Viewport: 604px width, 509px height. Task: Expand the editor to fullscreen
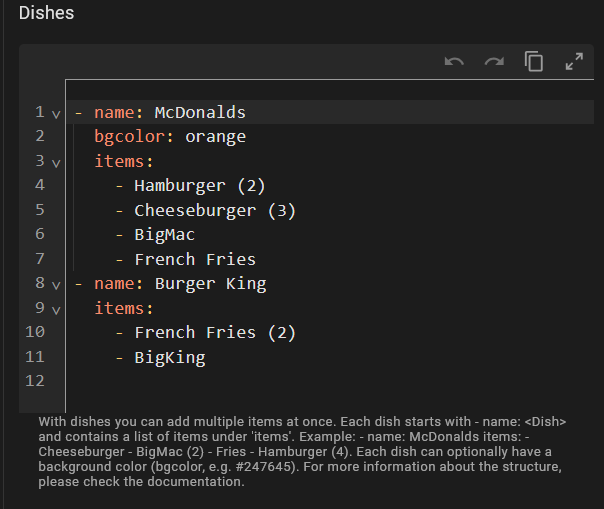(x=574, y=61)
